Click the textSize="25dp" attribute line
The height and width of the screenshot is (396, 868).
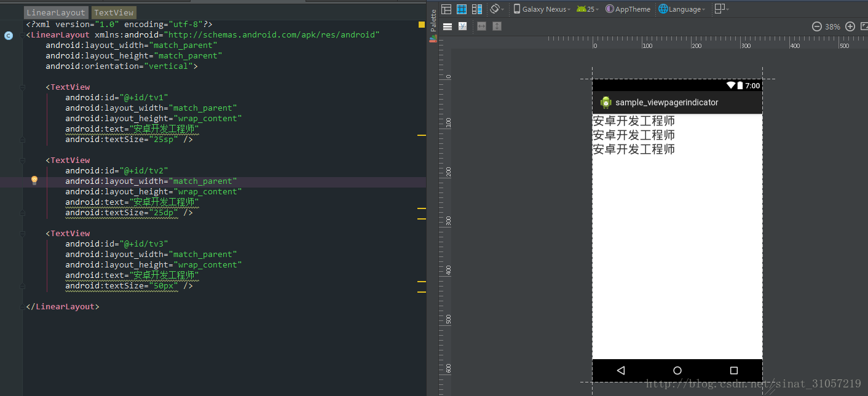129,213
